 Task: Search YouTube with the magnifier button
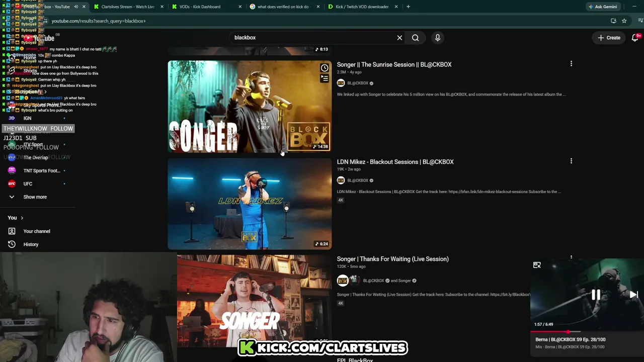point(415,38)
